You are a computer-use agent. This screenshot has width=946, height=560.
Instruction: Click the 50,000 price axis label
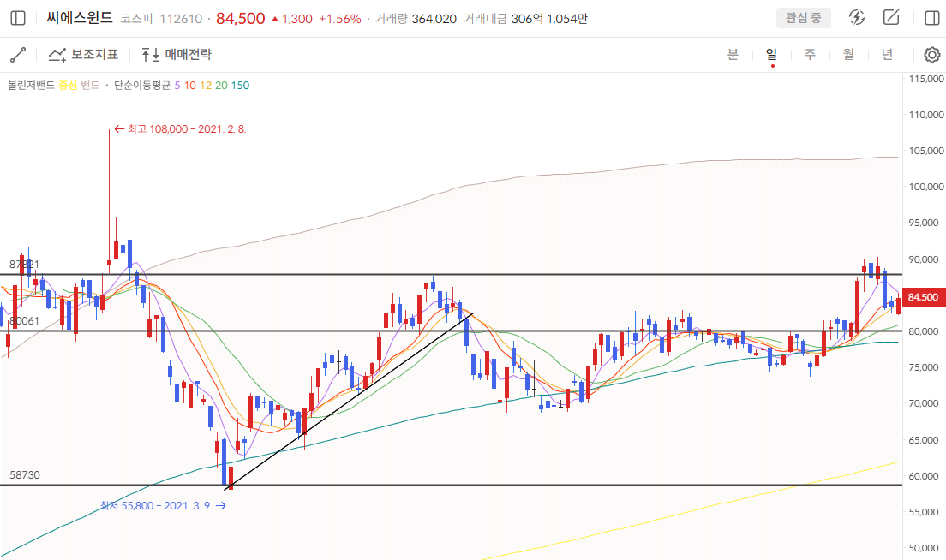coord(924,548)
